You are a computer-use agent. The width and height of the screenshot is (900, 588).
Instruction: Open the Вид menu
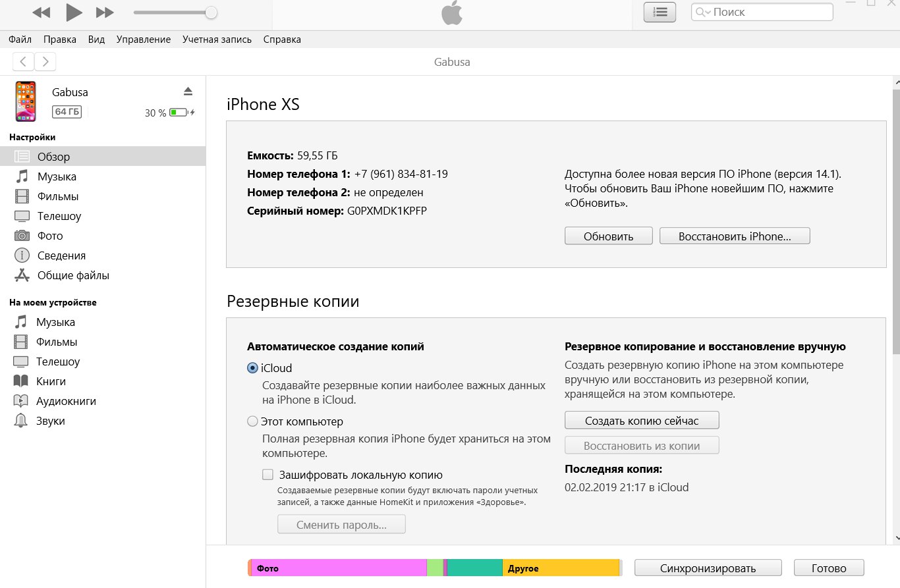coord(96,40)
